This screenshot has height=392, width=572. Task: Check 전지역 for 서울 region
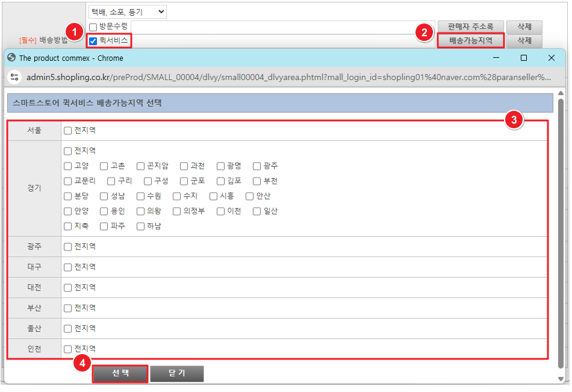click(x=68, y=131)
